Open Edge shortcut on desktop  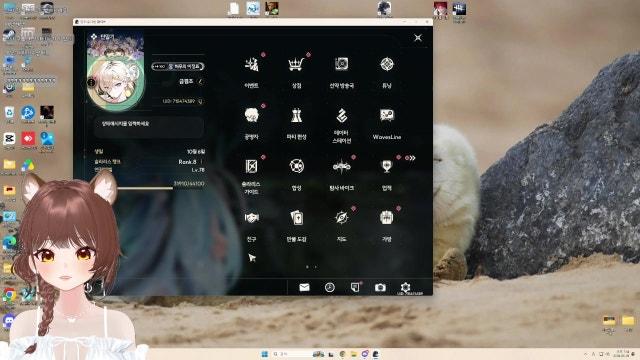[9, 243]
